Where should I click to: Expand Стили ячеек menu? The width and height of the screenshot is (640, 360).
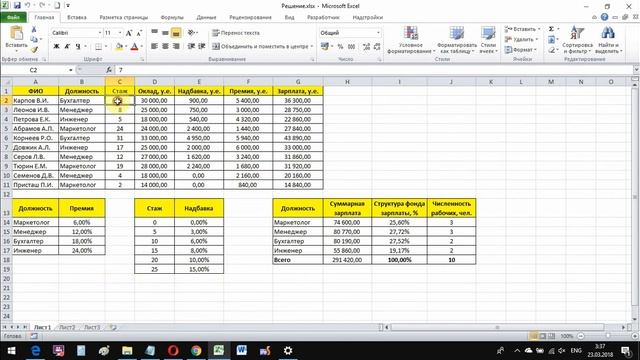click(x=488, y=40)
